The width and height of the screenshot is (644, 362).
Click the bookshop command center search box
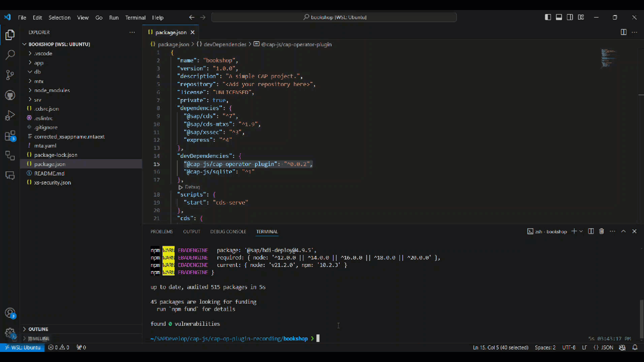334,17
